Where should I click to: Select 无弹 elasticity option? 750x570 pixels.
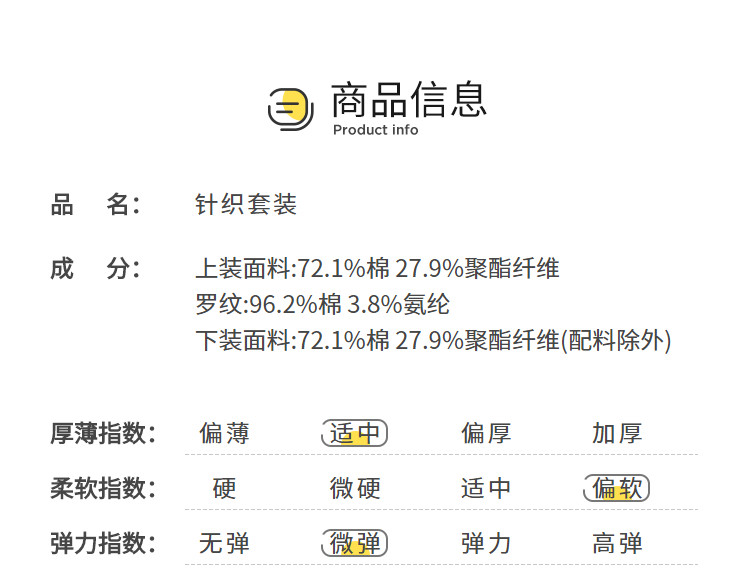click(x=224, y=543)
